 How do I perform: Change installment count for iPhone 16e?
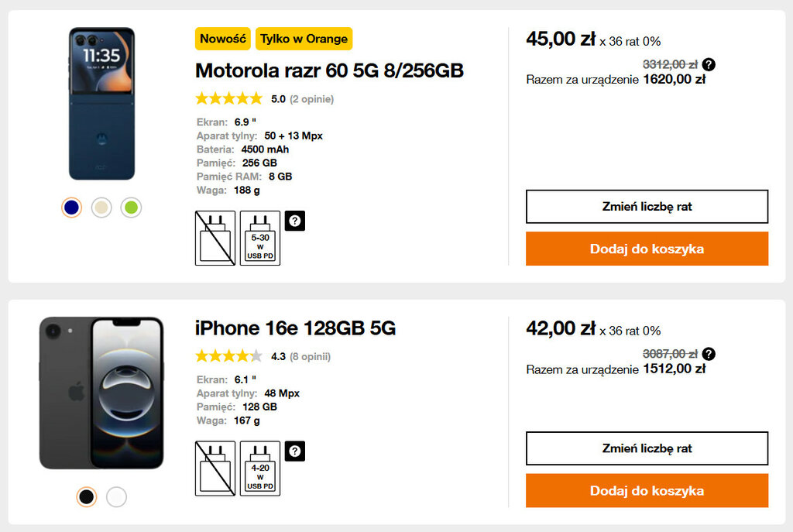point(647,448)
